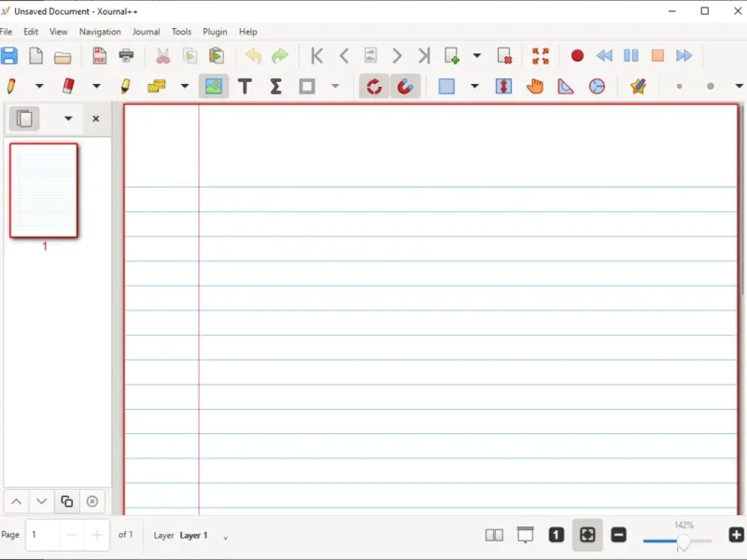Select the vertical space tool
This screenshot has width=747, height=560.
pyautogui.click(x=503, y=86)
